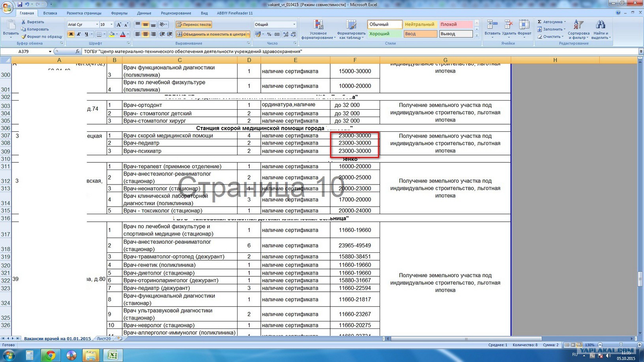Screen dimensions: 644x362
Task: Open the fill color dropdown arrow
Action: click(117, 34)
